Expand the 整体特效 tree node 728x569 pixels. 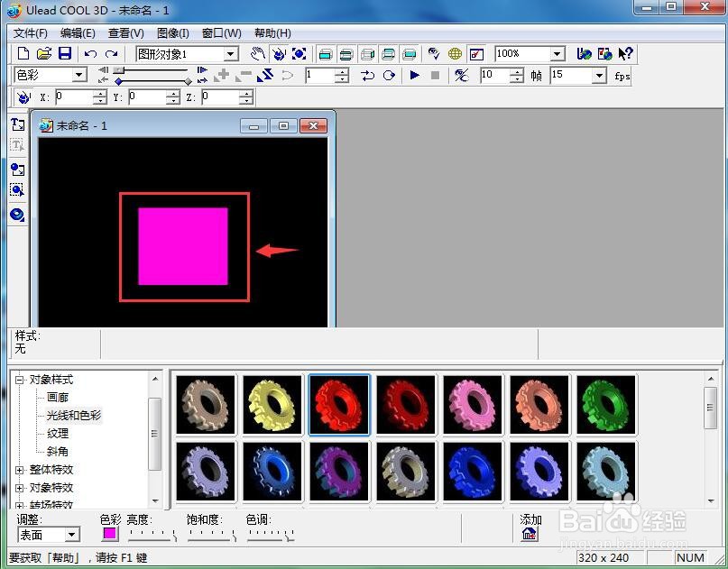20,470
